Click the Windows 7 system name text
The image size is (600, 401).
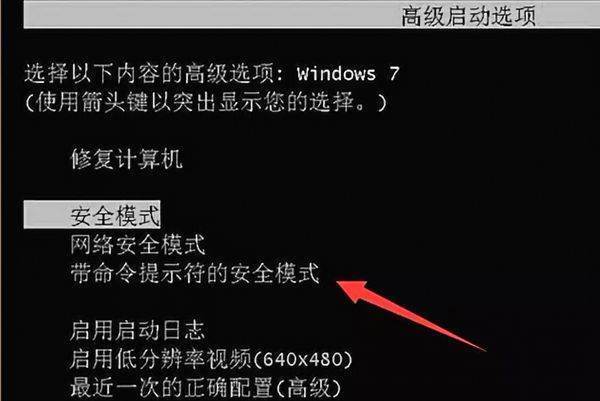click(x=348, y=73)
